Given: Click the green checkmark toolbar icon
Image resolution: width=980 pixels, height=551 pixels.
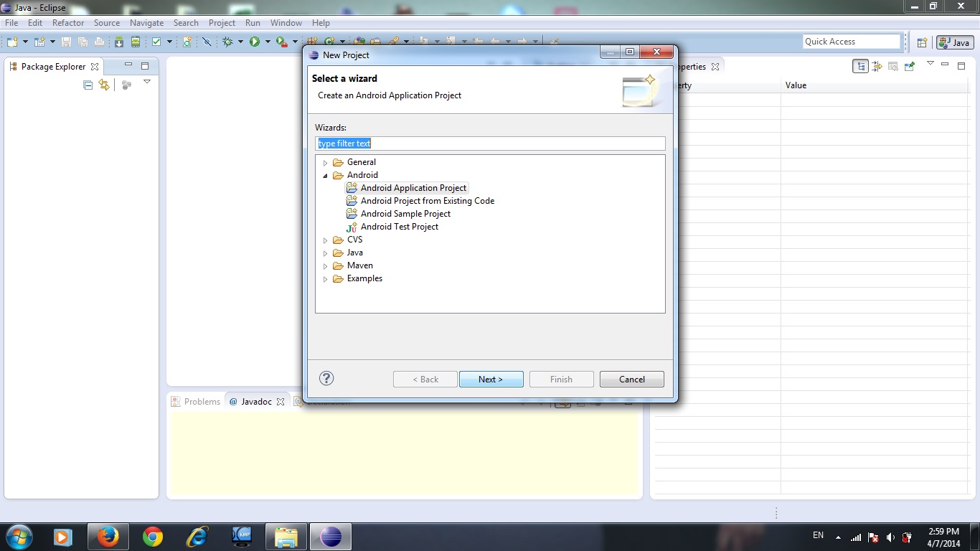Looking at the screenshot, I should coord(156,42).
